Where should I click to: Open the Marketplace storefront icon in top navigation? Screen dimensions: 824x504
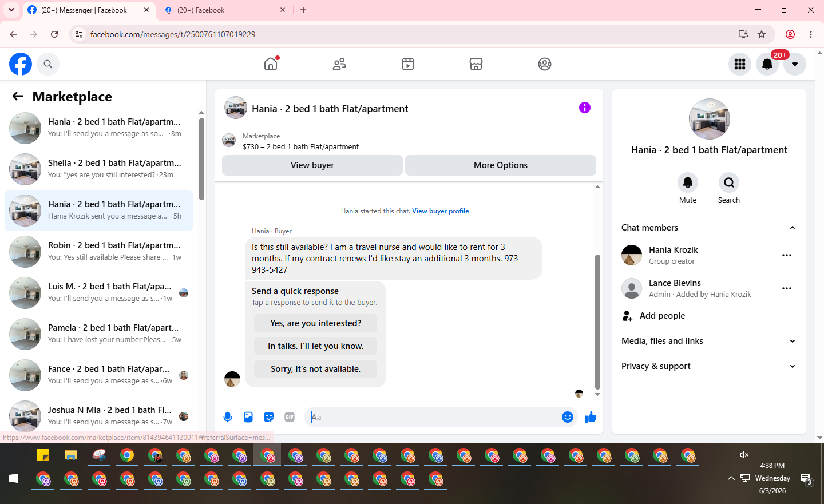[x=476, y=64]
